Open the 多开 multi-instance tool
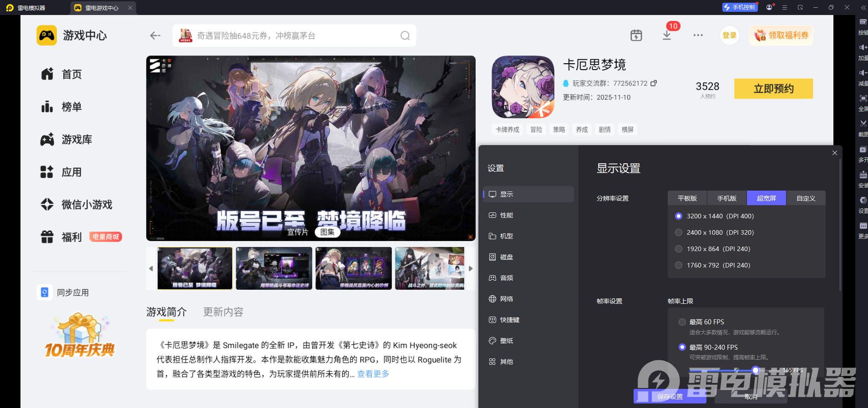The width and height of the screenshot is (868, 408). (x=863, y=154)
